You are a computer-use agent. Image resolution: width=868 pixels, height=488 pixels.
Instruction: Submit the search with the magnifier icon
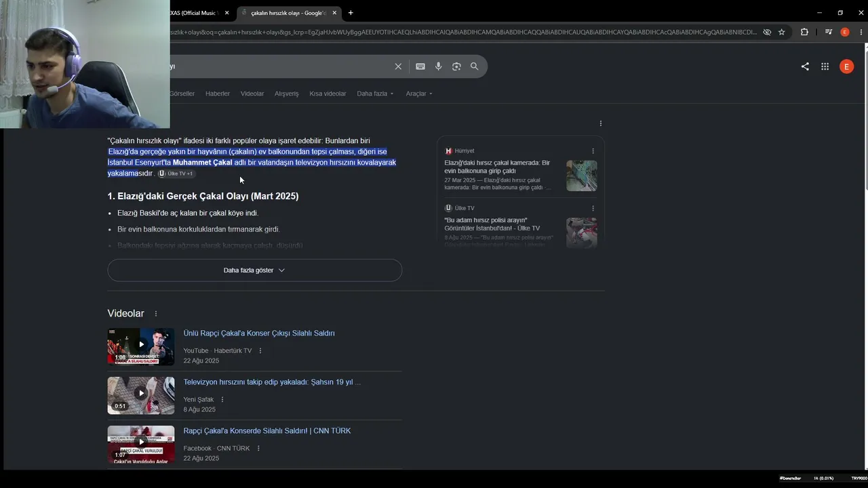[x=475, y=66]
